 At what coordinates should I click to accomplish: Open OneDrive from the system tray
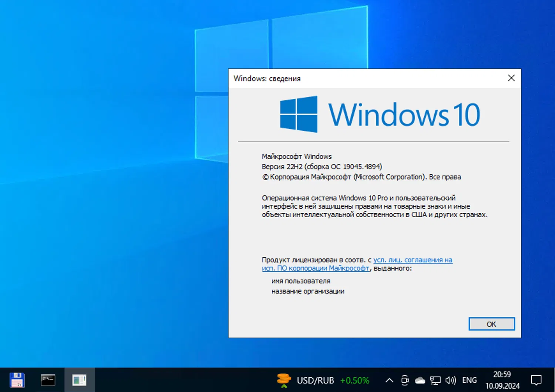(420, 380)
